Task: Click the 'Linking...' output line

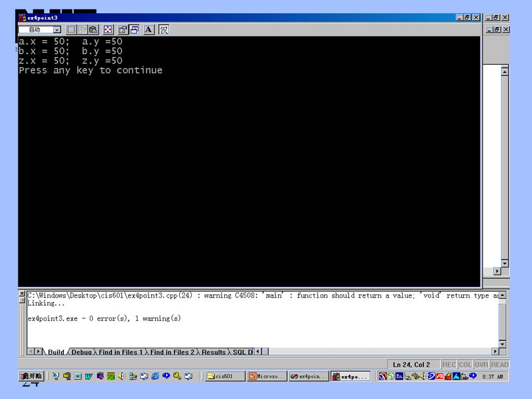Action: point(46,303)
